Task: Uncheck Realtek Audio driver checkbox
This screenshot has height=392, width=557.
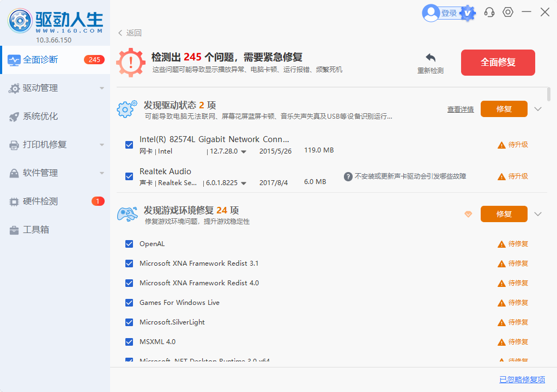Action: 129,176
